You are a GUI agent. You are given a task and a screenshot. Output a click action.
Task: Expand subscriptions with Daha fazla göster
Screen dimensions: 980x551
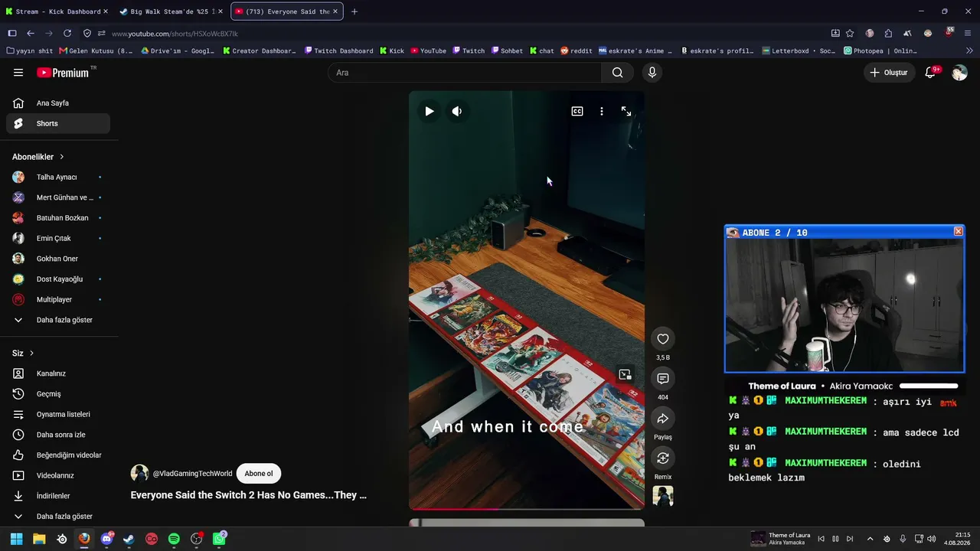(58, 320)
